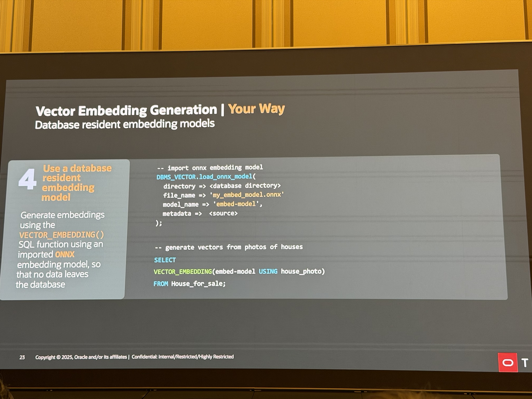Click the slide number 23
The image size is (532, 399).
(22, 357)
